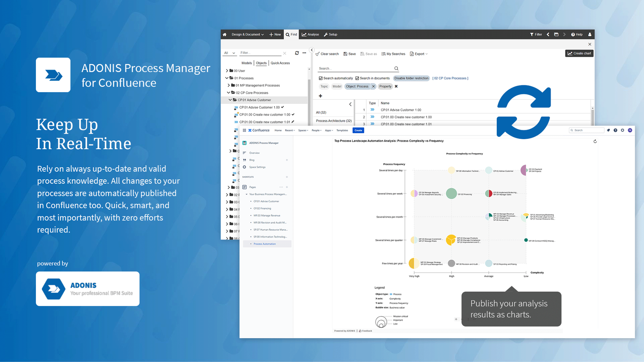The width and height of the screenshot is (644, 362).
Task: Open the three-dots more menu in explorer panel
Action: 304,53
